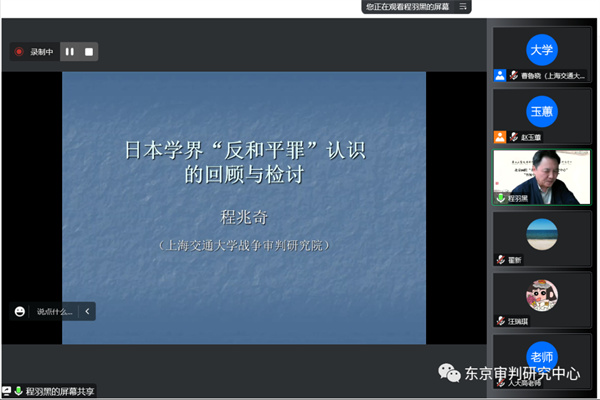Click the blue host icon beside 曹鲁晓
The height and width of the screenshot is (400, 600).
coord(499,75)
